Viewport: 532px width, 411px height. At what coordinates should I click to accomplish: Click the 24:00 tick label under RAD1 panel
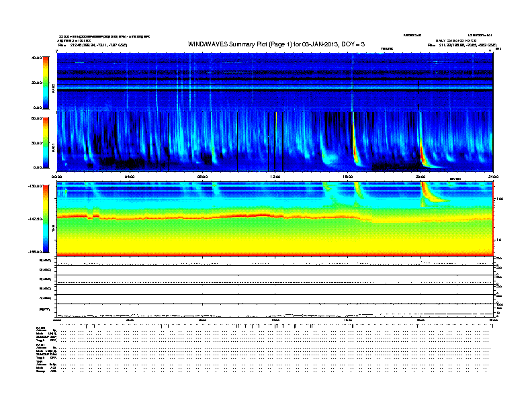(493, 177)
